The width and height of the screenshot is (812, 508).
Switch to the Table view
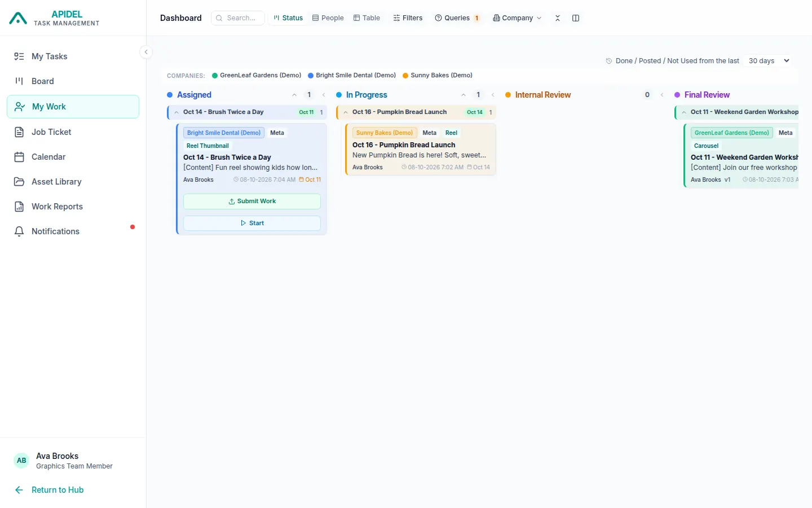pos(367,18)
